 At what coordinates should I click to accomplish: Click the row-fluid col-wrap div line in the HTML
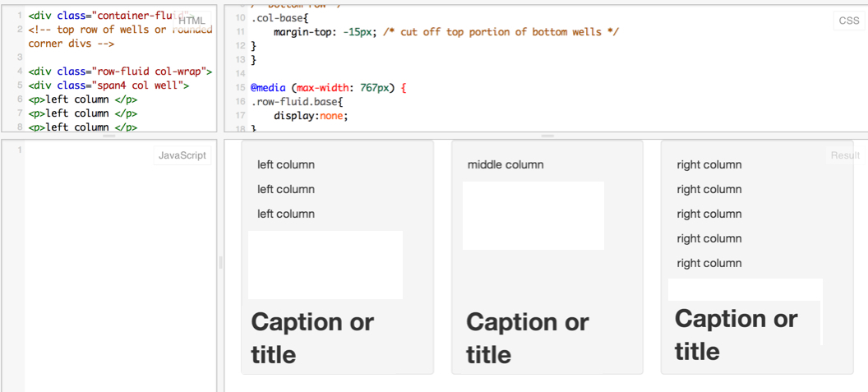120,72
